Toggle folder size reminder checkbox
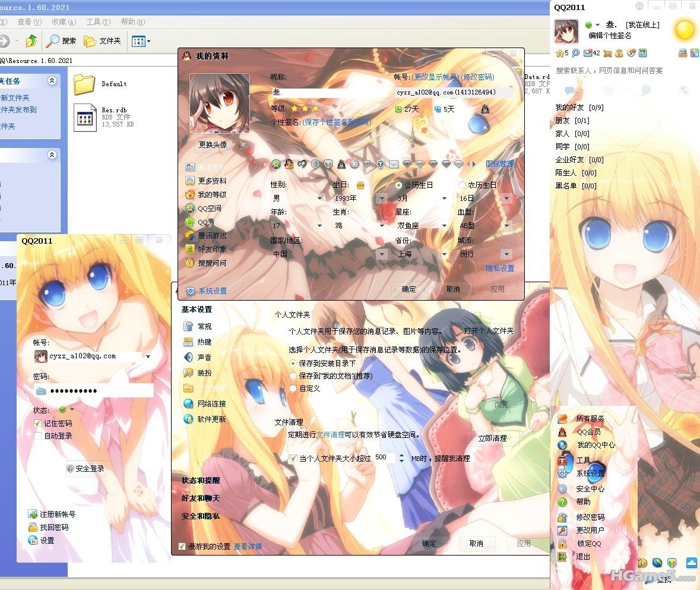 click(x=293, y=458)
